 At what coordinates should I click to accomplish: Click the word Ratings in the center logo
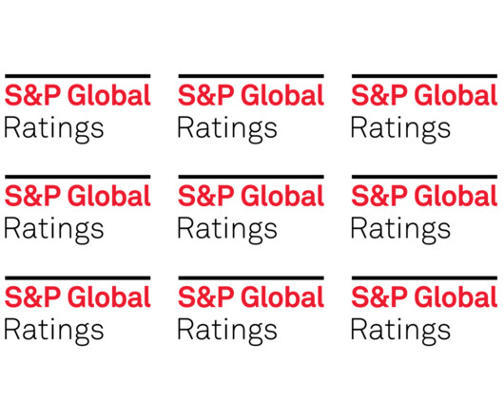coord(227,231)
